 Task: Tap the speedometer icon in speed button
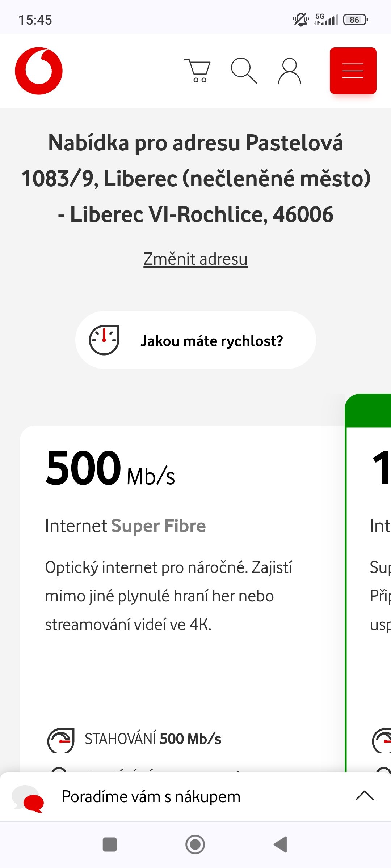[x=104, y=340]
